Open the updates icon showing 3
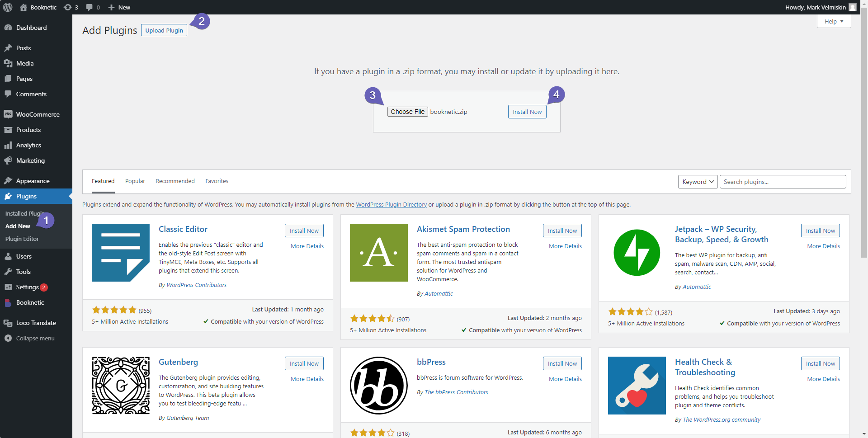This screenshot has height=438, width=868. (68, 7)
